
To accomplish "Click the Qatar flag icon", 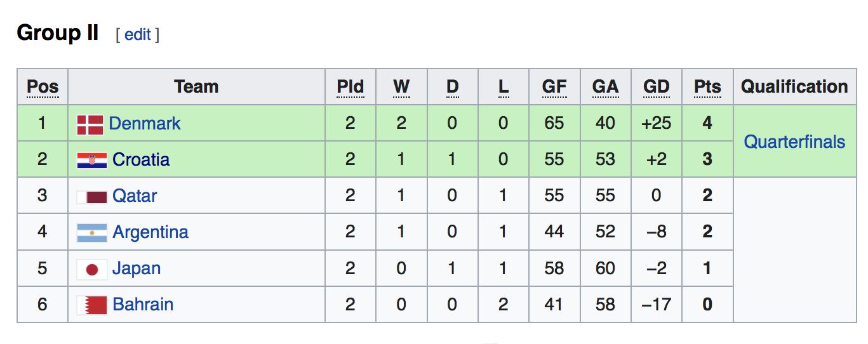I will (92, 197).
